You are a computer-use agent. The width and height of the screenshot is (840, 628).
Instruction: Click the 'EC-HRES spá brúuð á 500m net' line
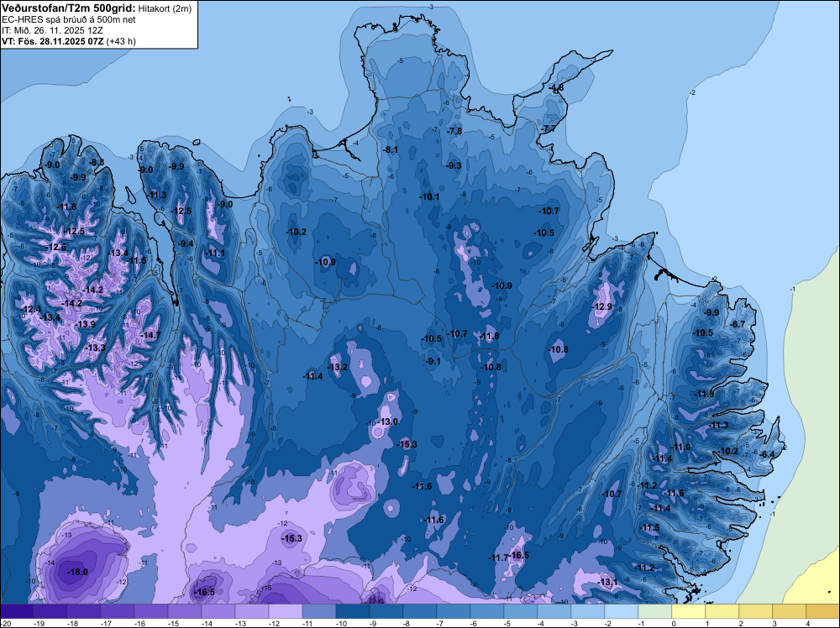(x=69, y=19)
